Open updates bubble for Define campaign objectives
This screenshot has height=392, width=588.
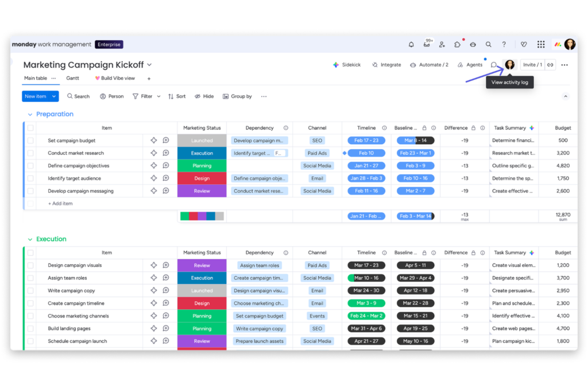tap(166, 165)
